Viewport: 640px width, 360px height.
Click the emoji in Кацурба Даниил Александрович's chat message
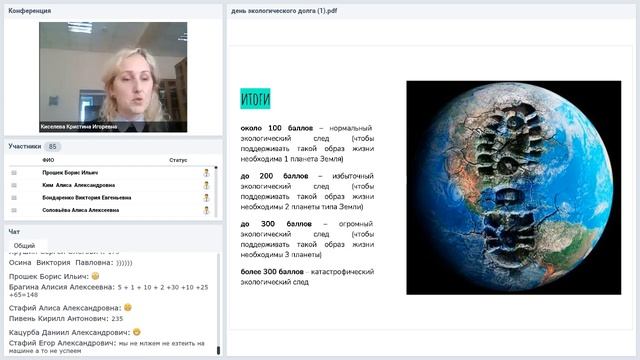coord(137,332)
